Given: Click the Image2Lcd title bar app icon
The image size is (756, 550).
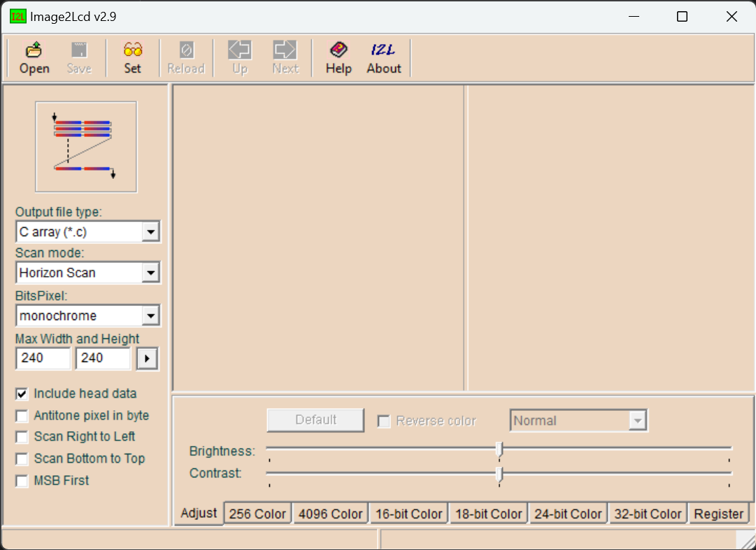Looking at the screenshot, I should coord(18,16).
